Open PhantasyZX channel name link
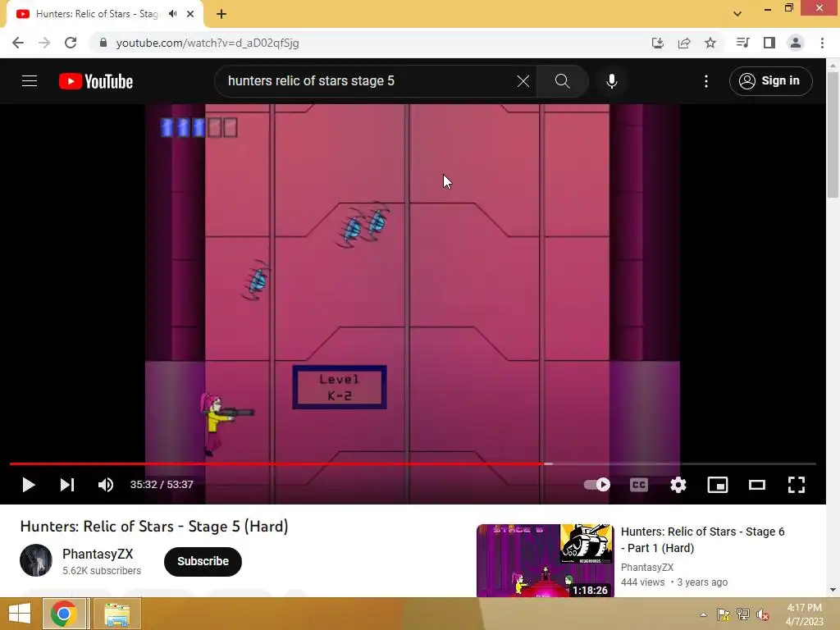This screenshot has width=840, height=630. pyautogui.click(x=98, y=554)
